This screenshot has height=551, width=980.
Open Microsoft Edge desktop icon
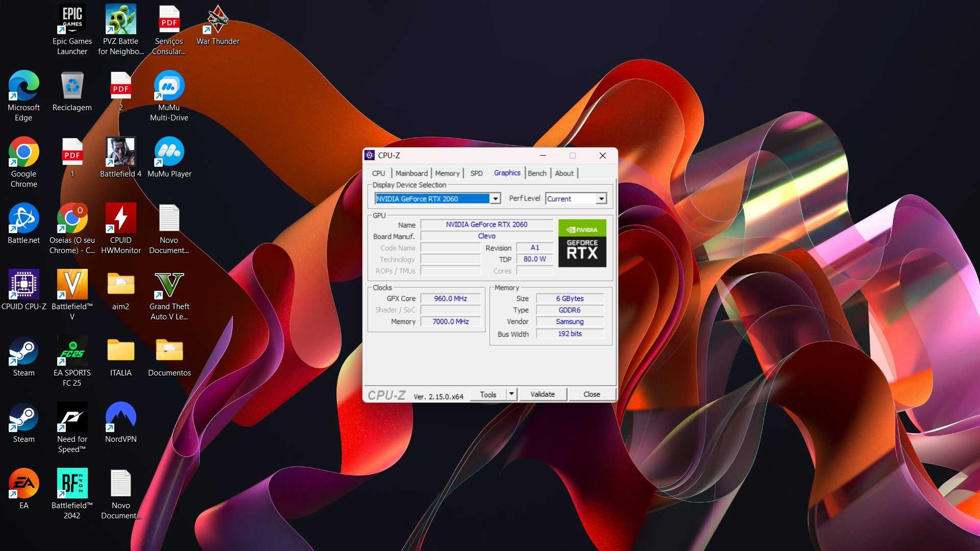tap(23, 96)
